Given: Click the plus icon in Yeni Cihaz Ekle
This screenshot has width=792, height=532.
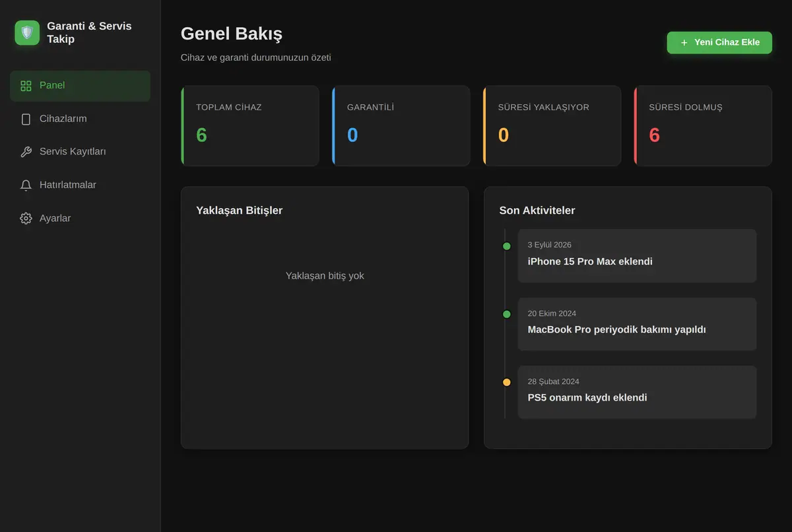Looking at the screenshot, I should 684,42.
